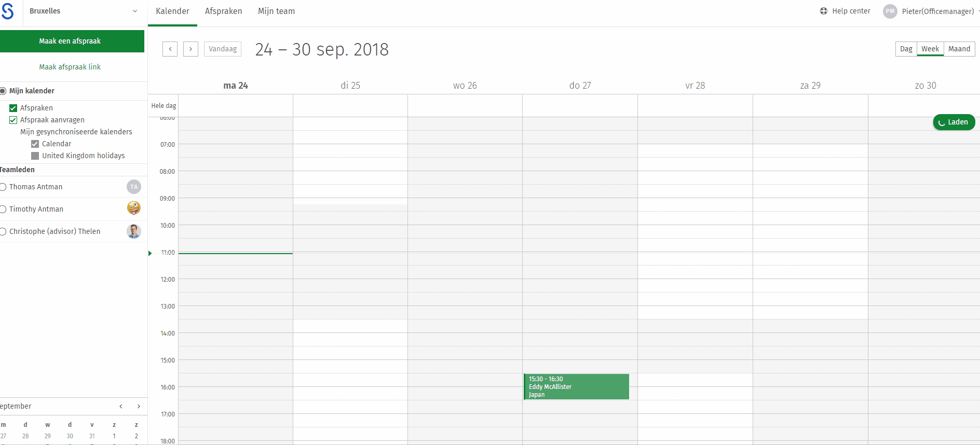Image resolution: width=980 pixels, height=445 pixels.
Task: Open the Help center icon
Action: (x=824, y=11)
